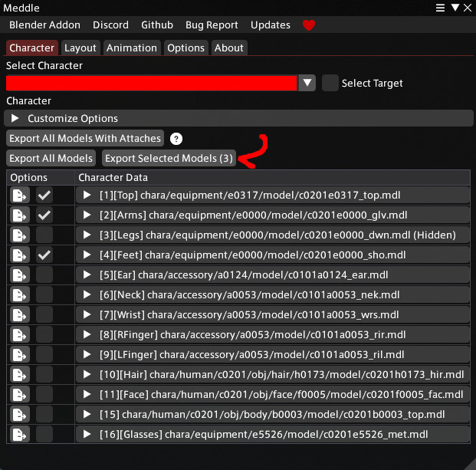The height and width of the screenshot is (470, 476).
Task: Open the Select Character dropdown arrow
Action: click(x=307, y=83)
